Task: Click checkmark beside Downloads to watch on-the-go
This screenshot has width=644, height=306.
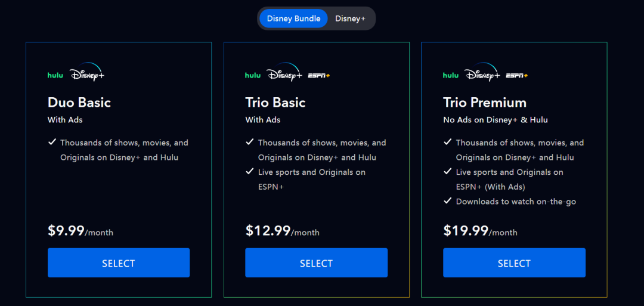Action: 448,201
